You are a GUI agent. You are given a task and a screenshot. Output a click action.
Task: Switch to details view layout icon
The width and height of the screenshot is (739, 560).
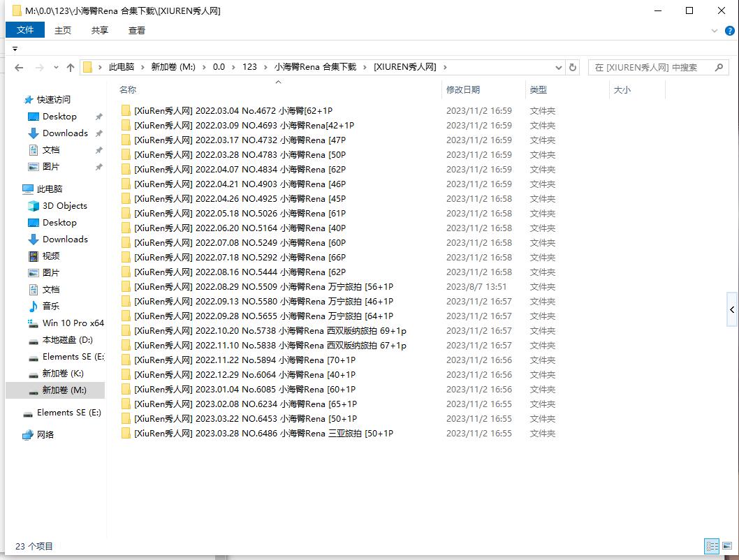(712, 547)
